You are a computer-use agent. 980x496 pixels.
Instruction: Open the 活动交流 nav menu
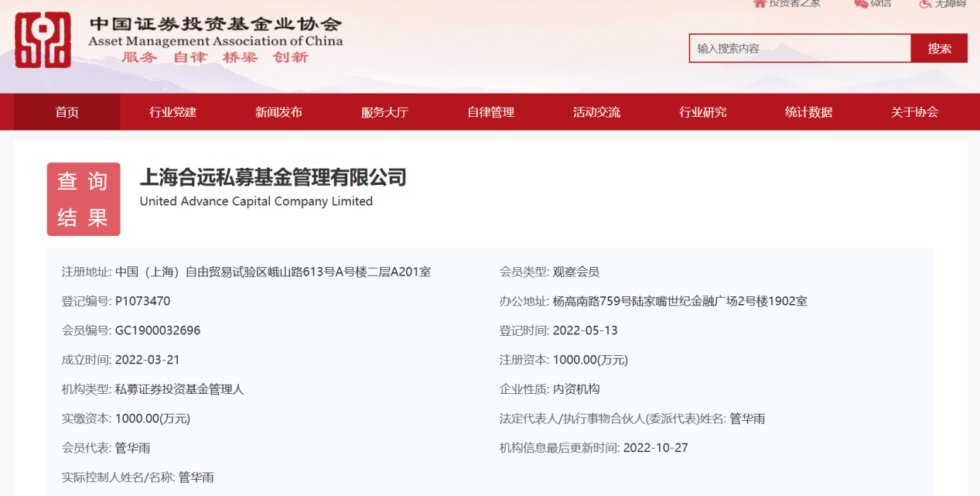click(x=596, y=112)
